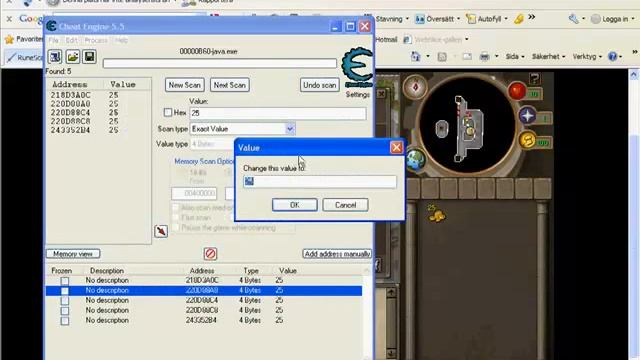Click Cancel in the Value dialog

345,205
